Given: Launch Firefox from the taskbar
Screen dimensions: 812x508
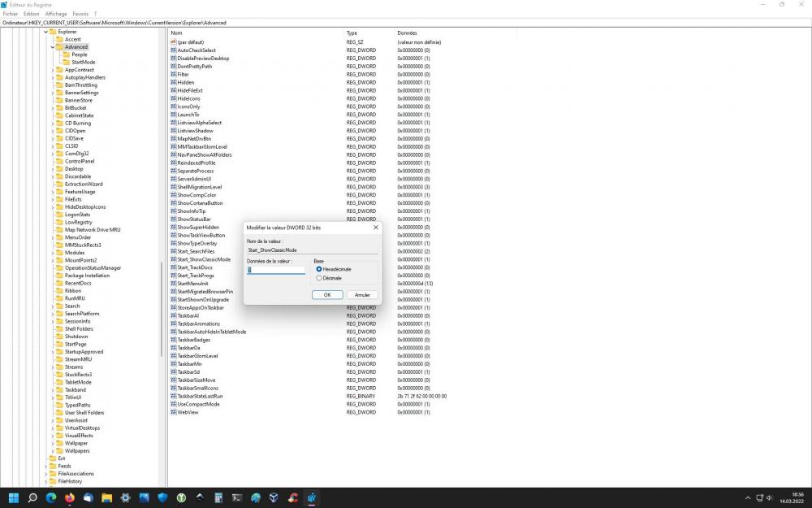Looking at the screenshot, I should pyautogui.click(x=69, y=498).
